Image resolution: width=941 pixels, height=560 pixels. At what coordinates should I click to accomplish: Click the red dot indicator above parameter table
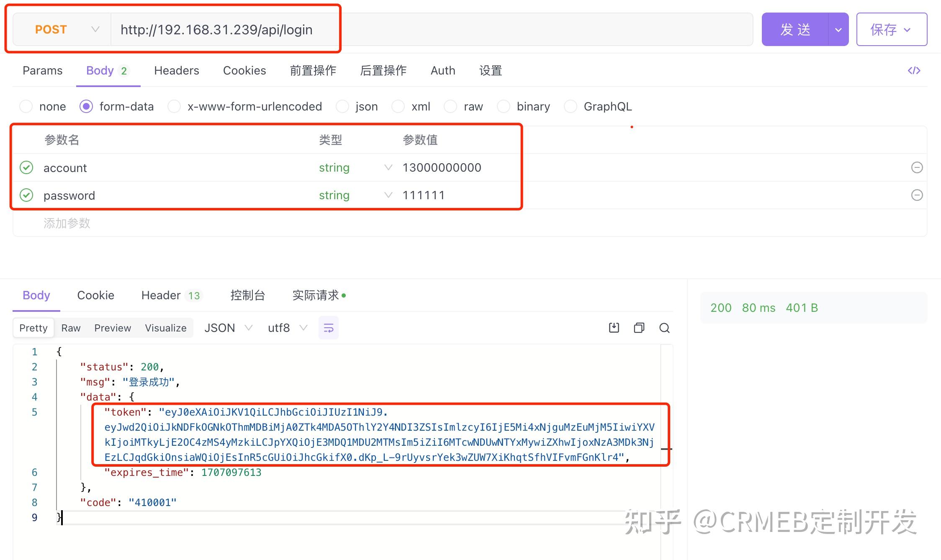(632, 126)
